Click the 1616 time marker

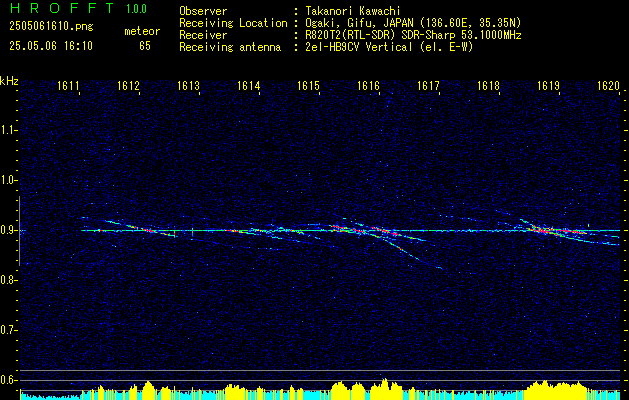[369, 86]
